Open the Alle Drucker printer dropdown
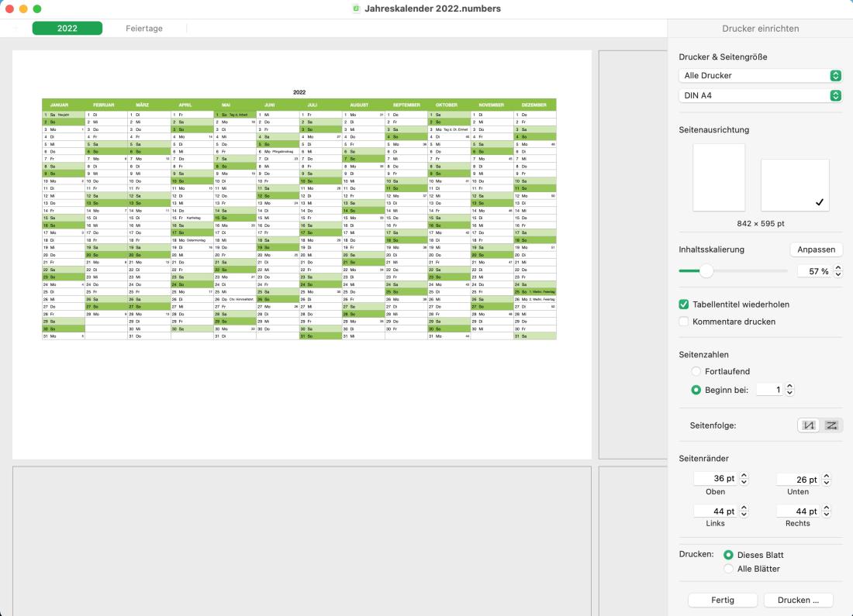The width and height of the screenshot is (853, 616). coord(760,76)
